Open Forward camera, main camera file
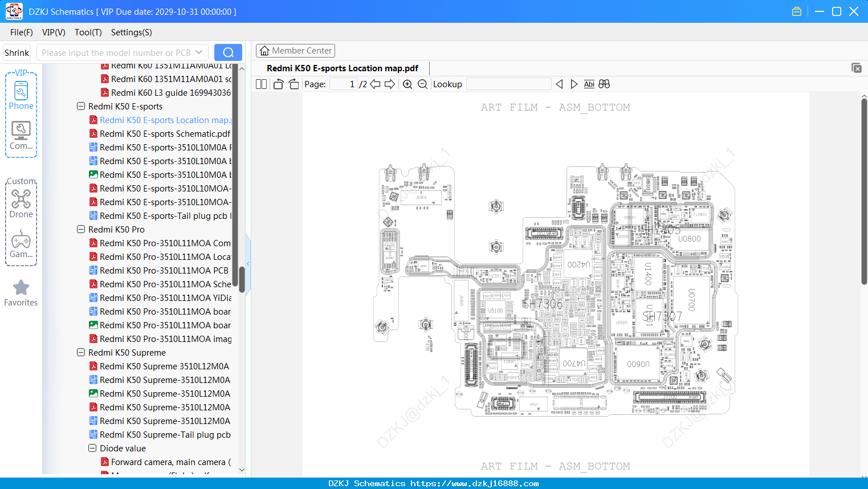This screenshot has width=868, height=489. click(166, 462)
